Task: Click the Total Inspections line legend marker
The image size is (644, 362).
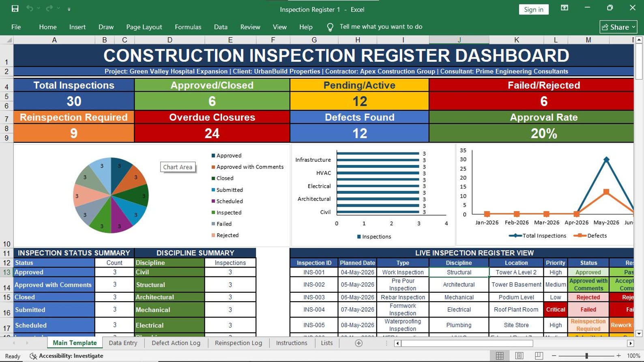Action: pos(515,236)
